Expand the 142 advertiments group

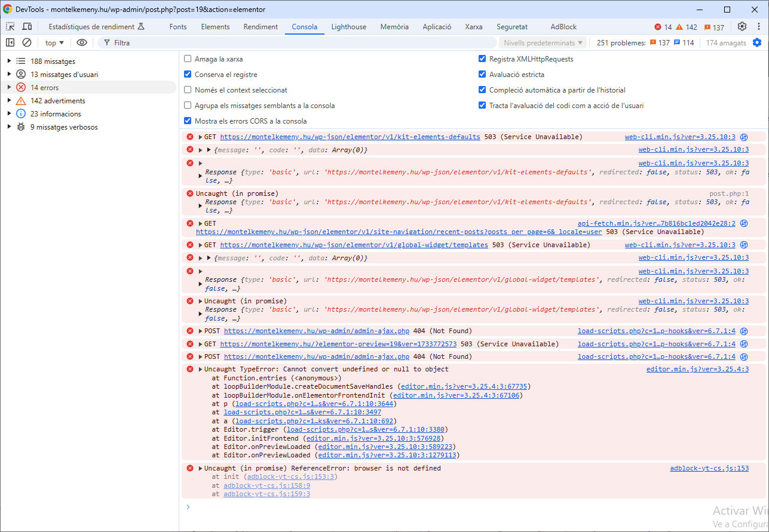[9, 100]
